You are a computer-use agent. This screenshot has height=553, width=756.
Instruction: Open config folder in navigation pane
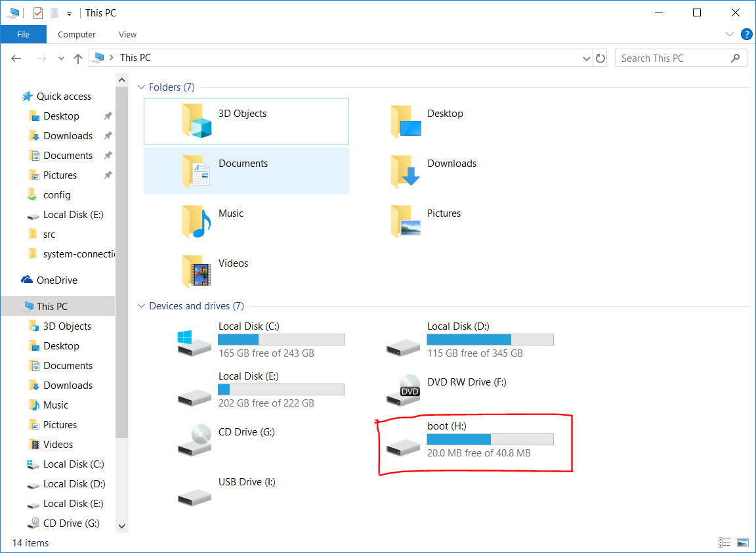point(57,195)
